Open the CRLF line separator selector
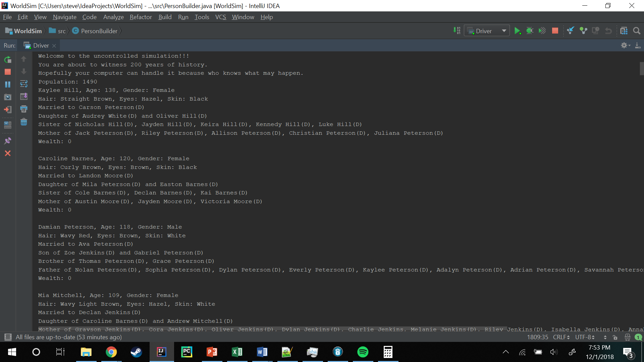Screen dimensions: 644x362 [x=561, y=337]
